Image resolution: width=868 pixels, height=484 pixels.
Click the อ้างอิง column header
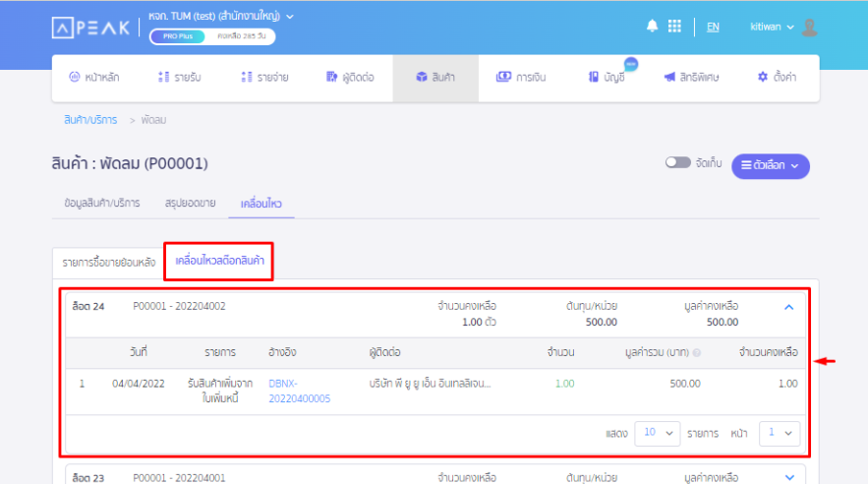pyautogui.click(x=282, y=352)
